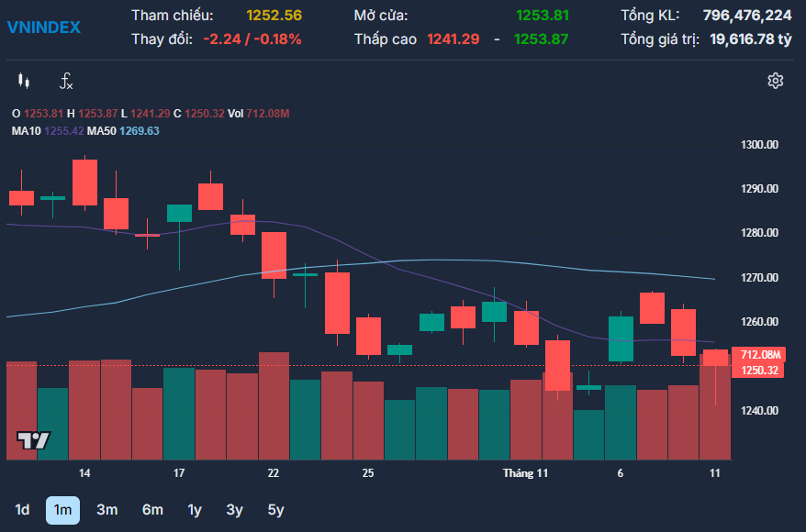Screen dimensions: 806x532
Task: Click the Thay đổi label
Action: pos(162,39)
